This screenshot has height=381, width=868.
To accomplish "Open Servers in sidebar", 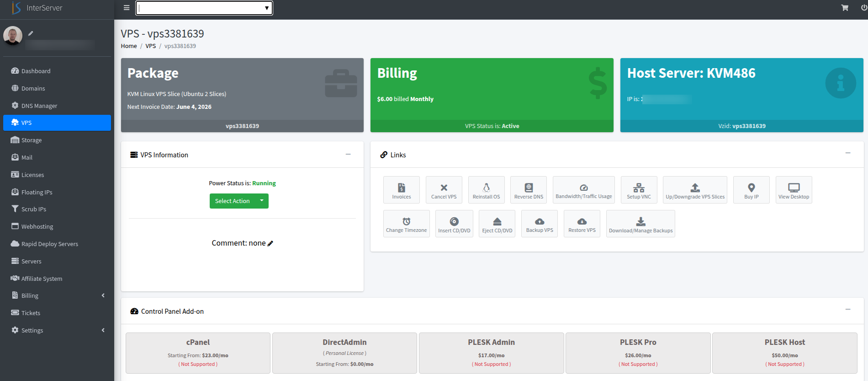I will 57,261.
